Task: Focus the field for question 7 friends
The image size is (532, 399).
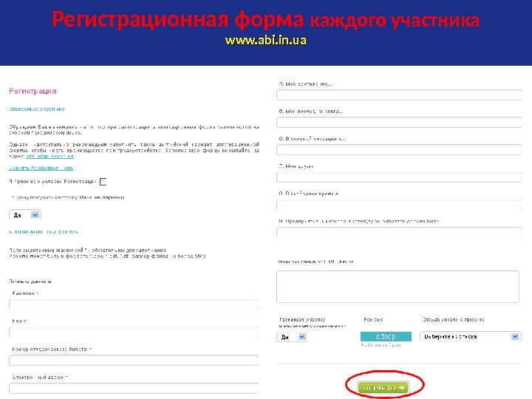Action: [399, 177]
